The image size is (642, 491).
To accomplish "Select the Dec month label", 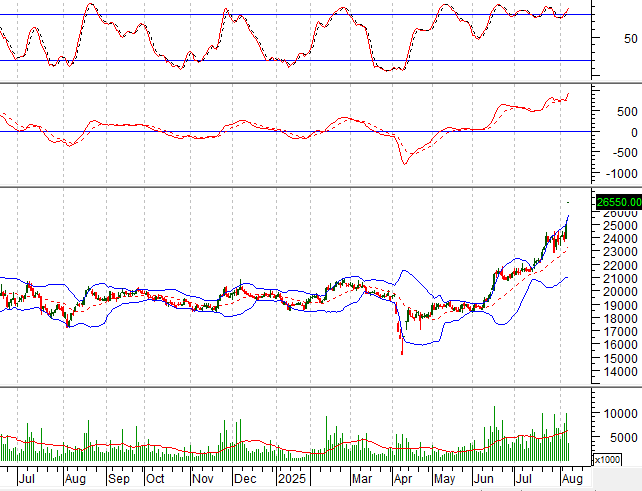I will 244,478.
